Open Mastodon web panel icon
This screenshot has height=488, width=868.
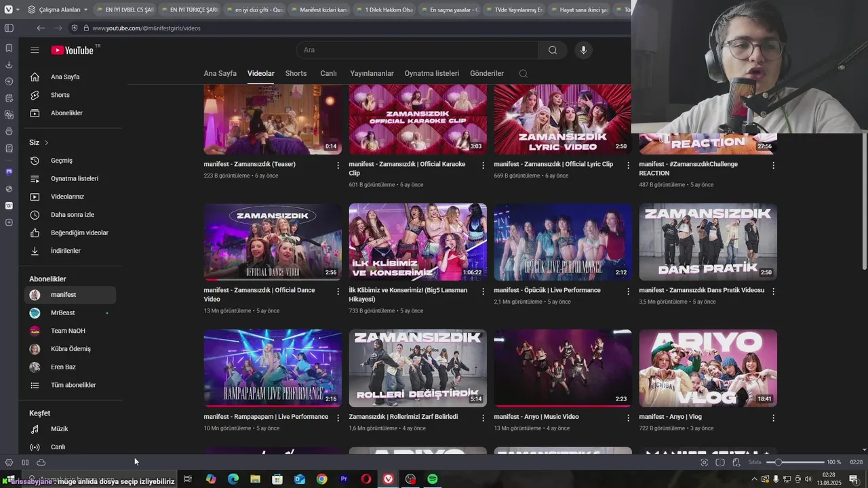coord(9,171)
